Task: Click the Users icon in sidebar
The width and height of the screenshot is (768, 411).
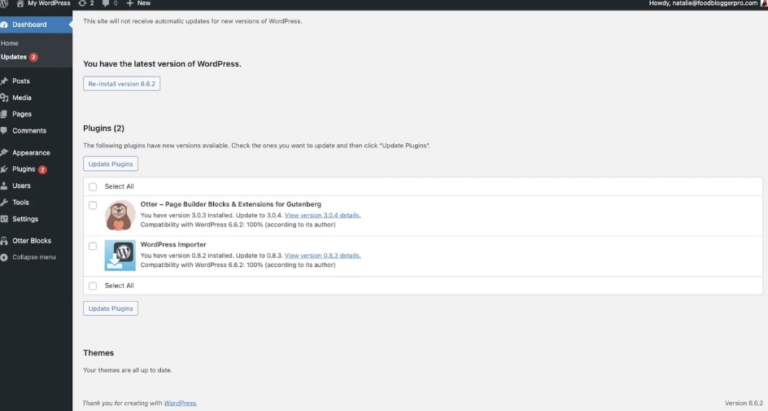Action: (x=5, y=186)
